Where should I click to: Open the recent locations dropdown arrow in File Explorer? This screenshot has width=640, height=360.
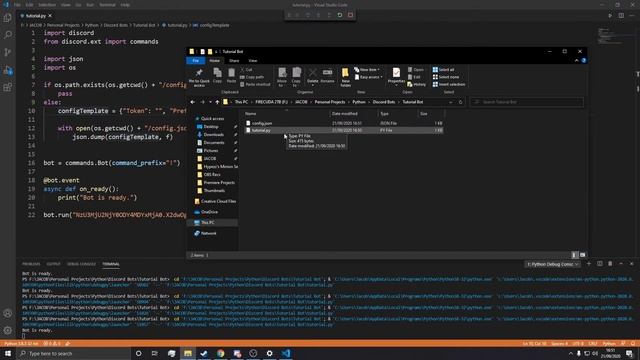[211, 102]
